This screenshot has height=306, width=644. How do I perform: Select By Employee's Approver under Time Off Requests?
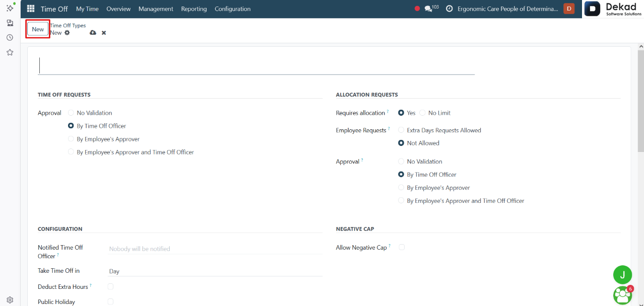click(x=71, y=139)
